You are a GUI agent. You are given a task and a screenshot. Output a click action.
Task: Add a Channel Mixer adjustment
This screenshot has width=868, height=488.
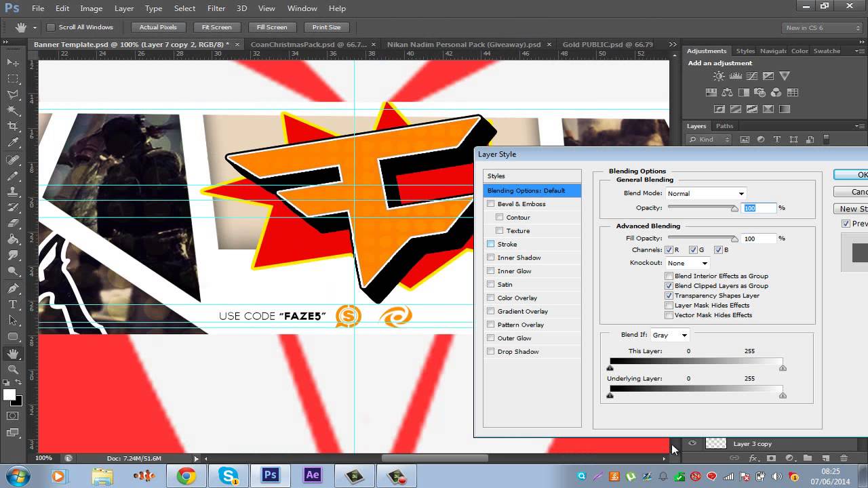point(776,92)
